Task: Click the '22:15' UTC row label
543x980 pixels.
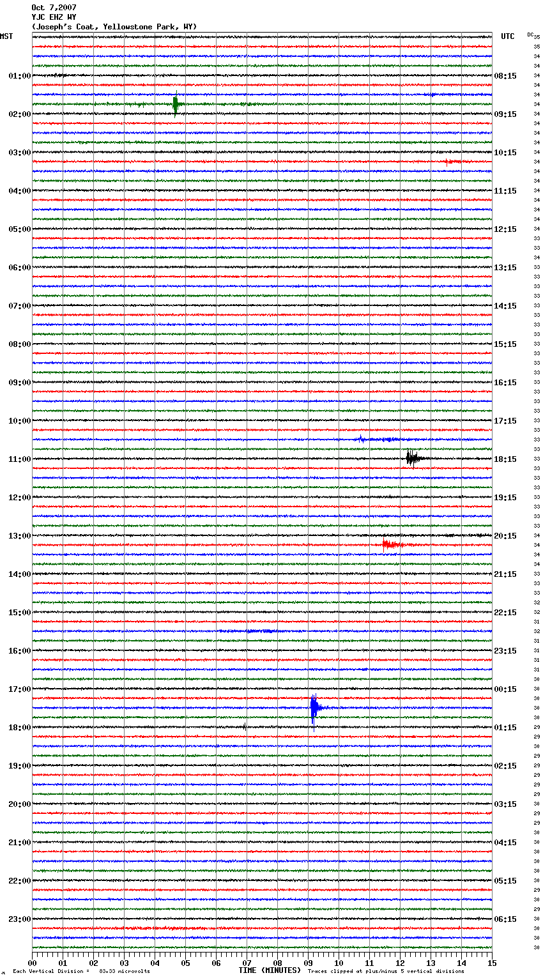Action: [505, 613]
